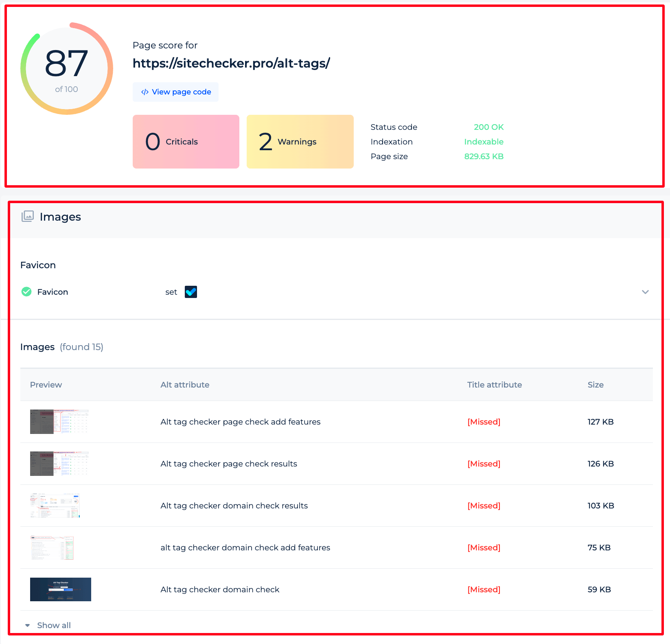
Task: Click 'Alt tag checker domain check results' text
Action: [234, 506]
